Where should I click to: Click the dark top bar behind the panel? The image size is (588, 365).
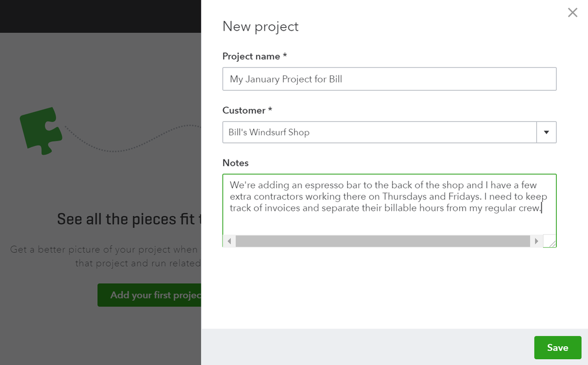pos(100,16)
